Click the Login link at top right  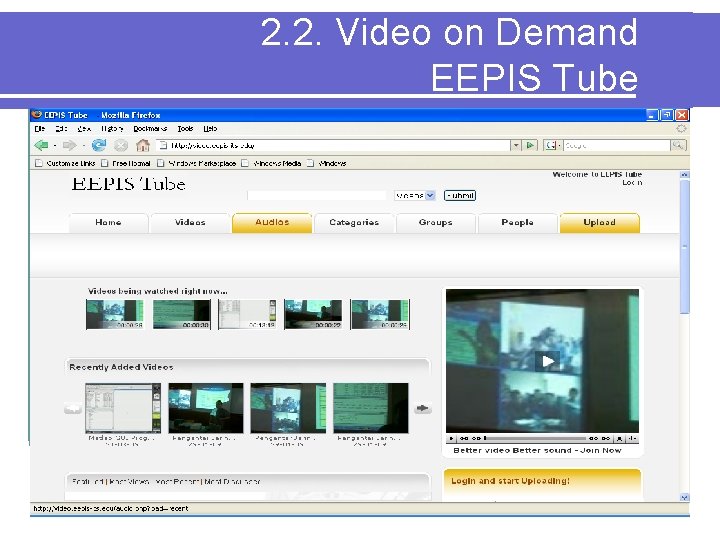pos(632,183)
